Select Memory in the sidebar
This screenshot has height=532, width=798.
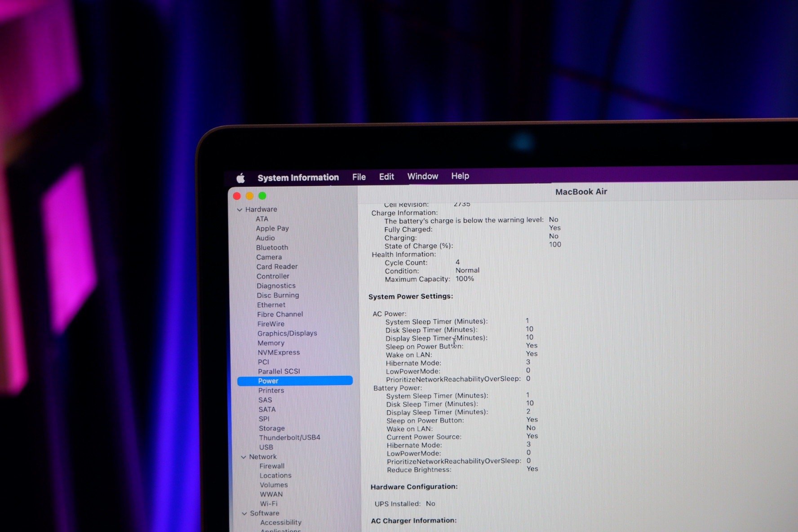270,343
